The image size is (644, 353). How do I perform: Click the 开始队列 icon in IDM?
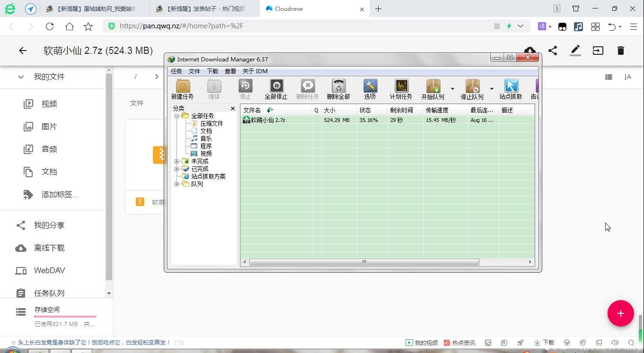(433, 86)
